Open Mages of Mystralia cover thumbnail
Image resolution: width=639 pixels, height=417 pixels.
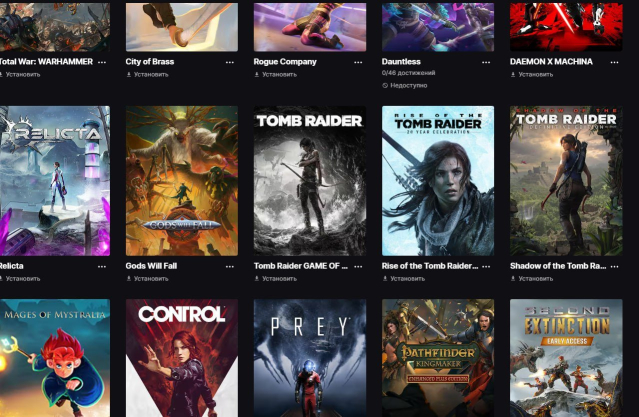(x=55, y=358)
